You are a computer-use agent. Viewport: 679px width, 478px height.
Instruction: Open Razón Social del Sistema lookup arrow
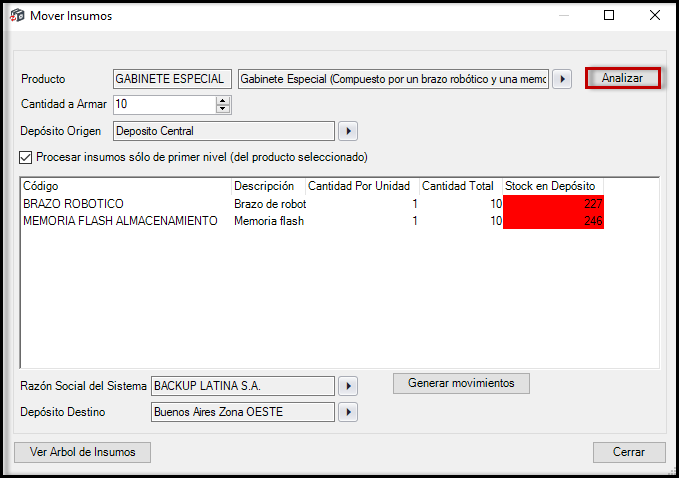point(348,386)
